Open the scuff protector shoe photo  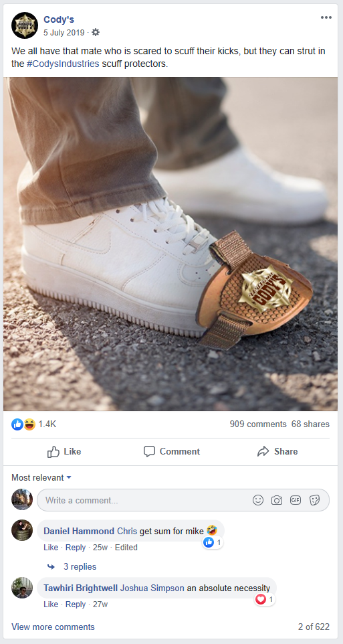click(170, 244)
